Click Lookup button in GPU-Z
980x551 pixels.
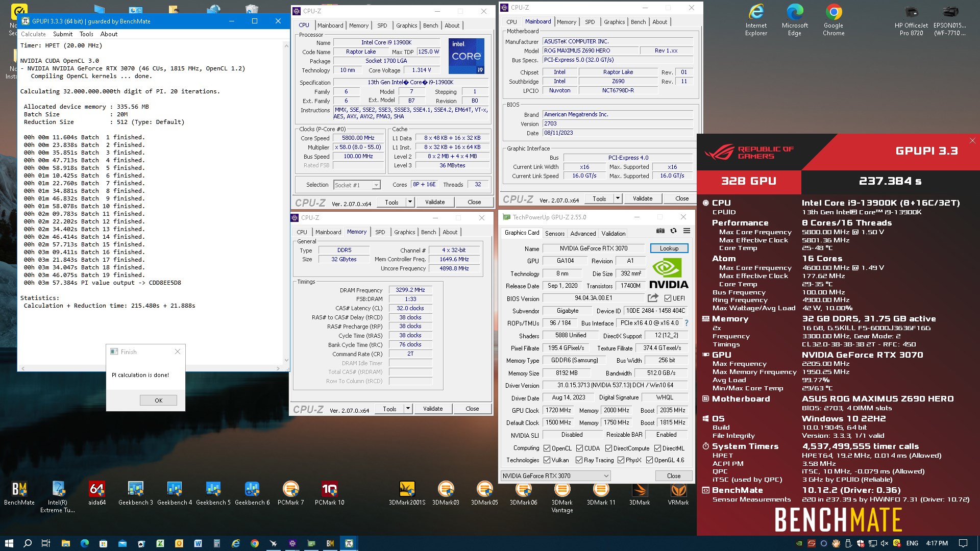[669, 248]
